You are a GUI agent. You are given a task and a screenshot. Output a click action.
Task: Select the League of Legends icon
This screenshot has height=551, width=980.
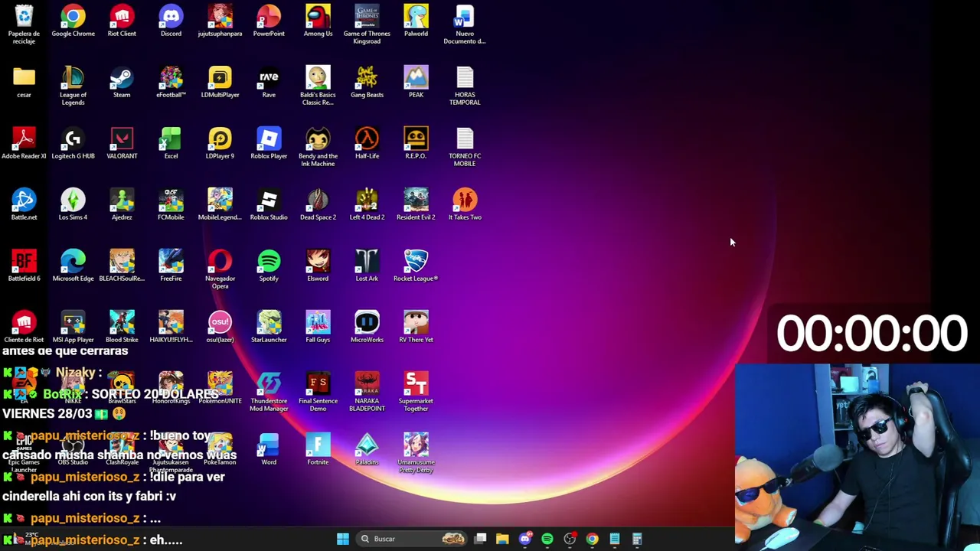coord(73,85)
